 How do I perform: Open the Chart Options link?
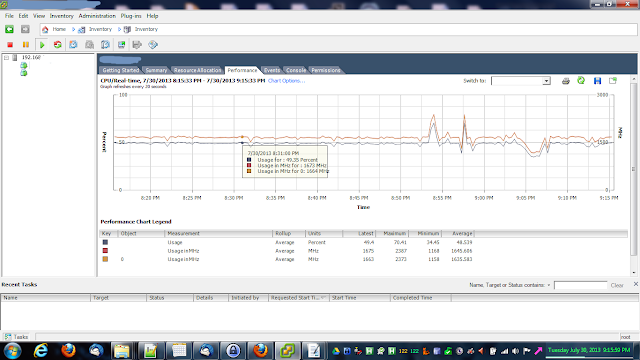pos(287,81)
